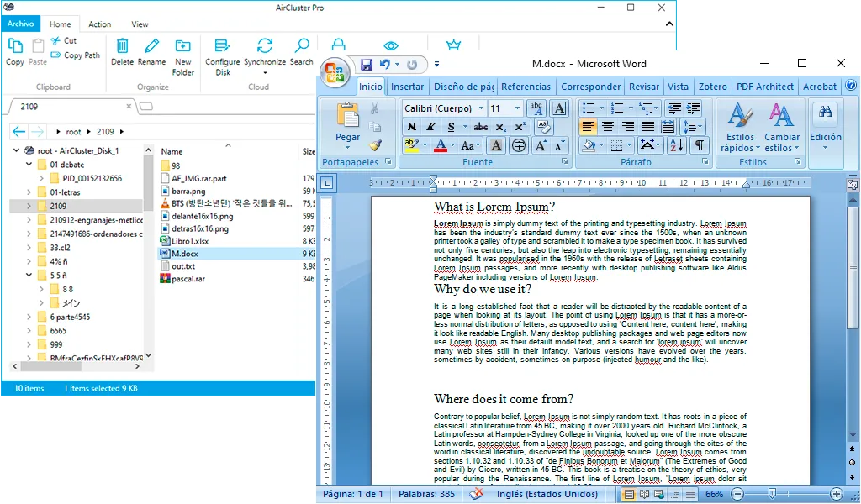Apply strikethrough with the abc icon
The height and width of the screenshot is (504, 861).
480,127
